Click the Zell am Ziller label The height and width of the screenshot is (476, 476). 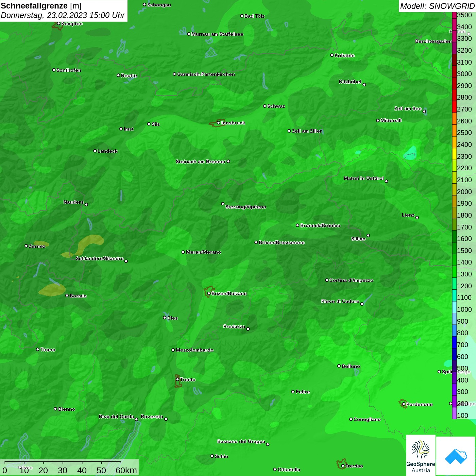[307, 131]
